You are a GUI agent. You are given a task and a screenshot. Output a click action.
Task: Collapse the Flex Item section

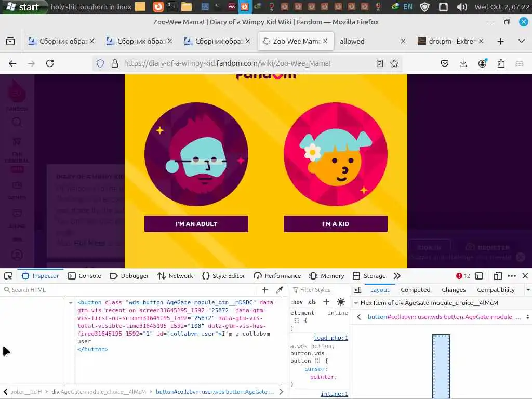(x=356, y=303)
